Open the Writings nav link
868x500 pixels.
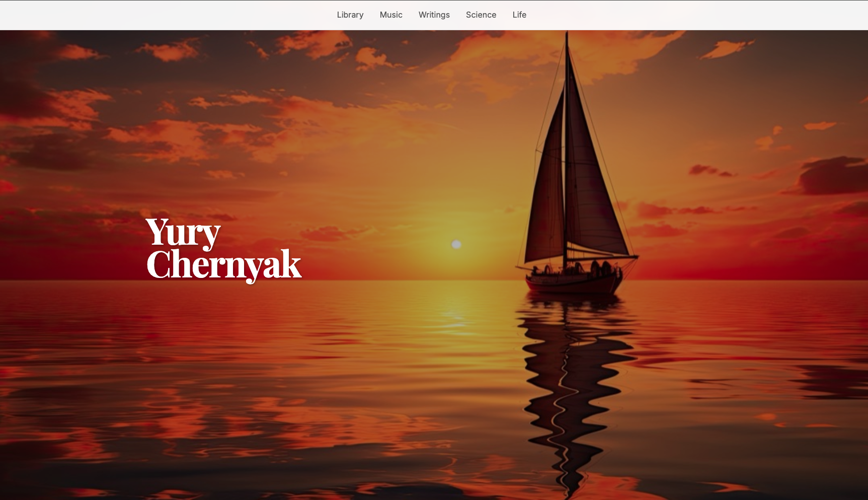[x=434, y=15]
